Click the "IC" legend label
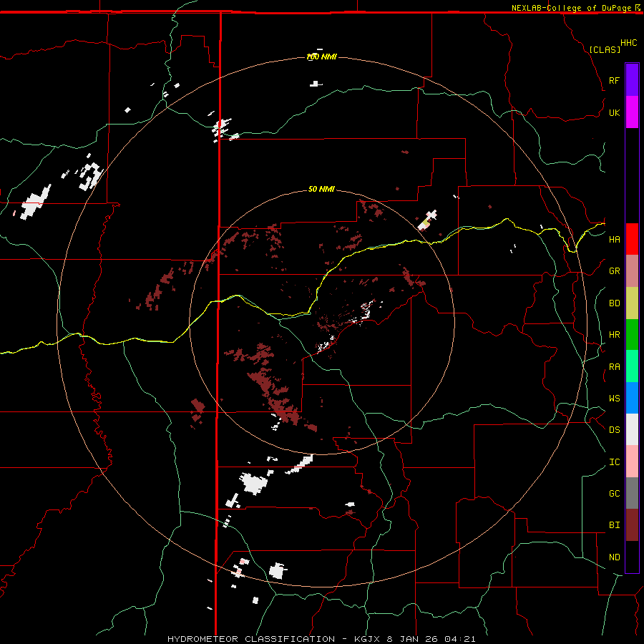644x644 pixels. [x=614, y=462]
